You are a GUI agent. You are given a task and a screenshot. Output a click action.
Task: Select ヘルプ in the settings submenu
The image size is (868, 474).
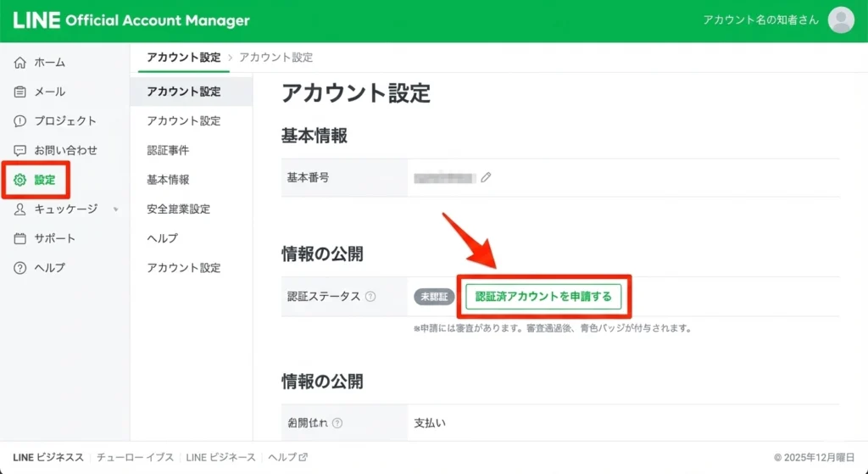coord(162,238)
